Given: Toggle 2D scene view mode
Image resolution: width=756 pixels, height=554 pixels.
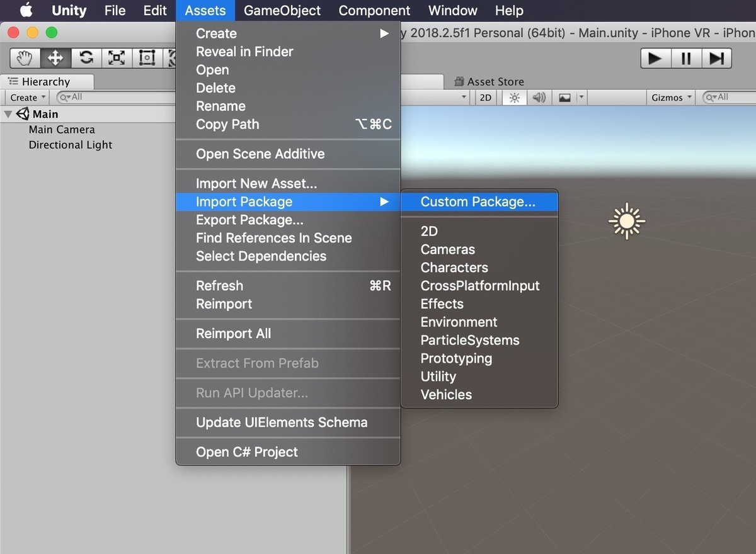Looking at the screenshot, I should click(485, 98).
